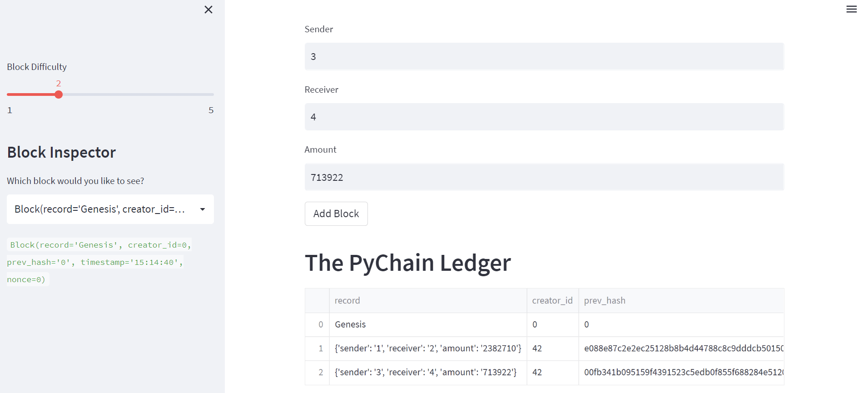The height and width of the screenshot is (393, 868).
Task: Close the sidebar with the X icon
Action: coord(208,9)
